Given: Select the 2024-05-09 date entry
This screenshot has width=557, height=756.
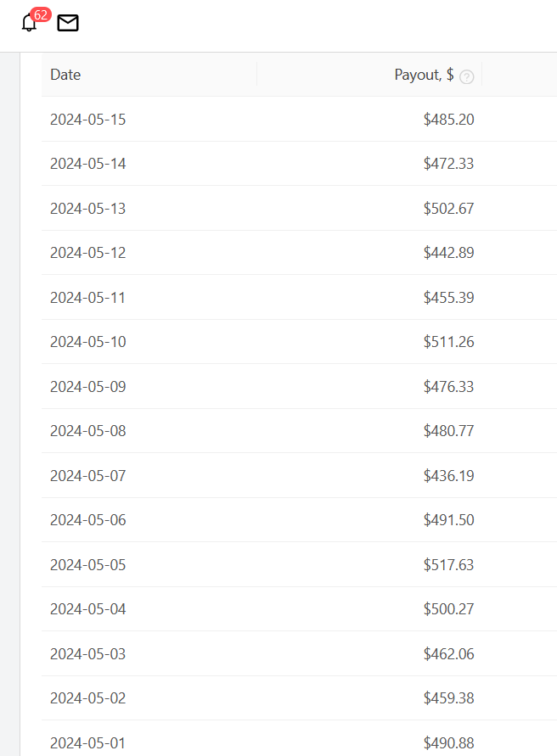Looking at the screenshot, I should [x=87, y=387].
